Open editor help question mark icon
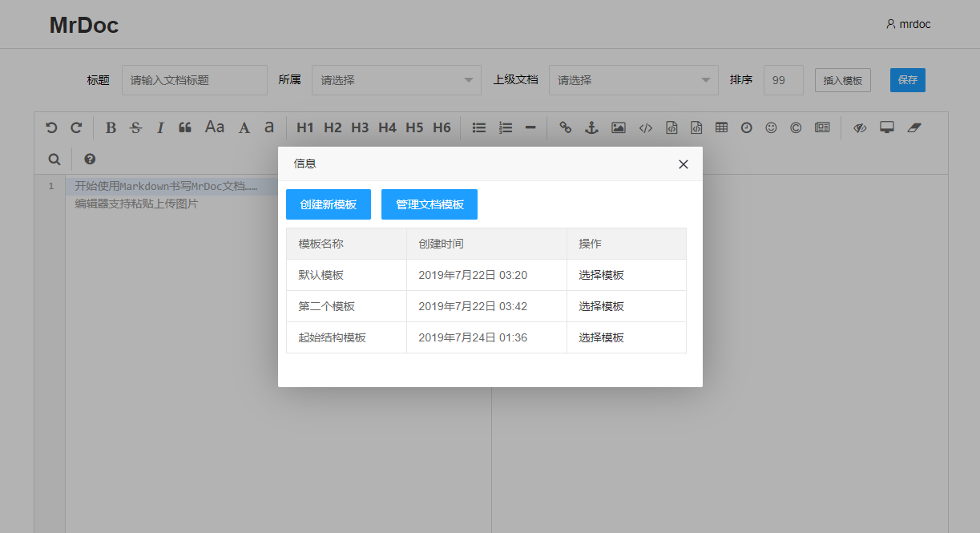Screen dimensions: 980x533 (90, 159)
